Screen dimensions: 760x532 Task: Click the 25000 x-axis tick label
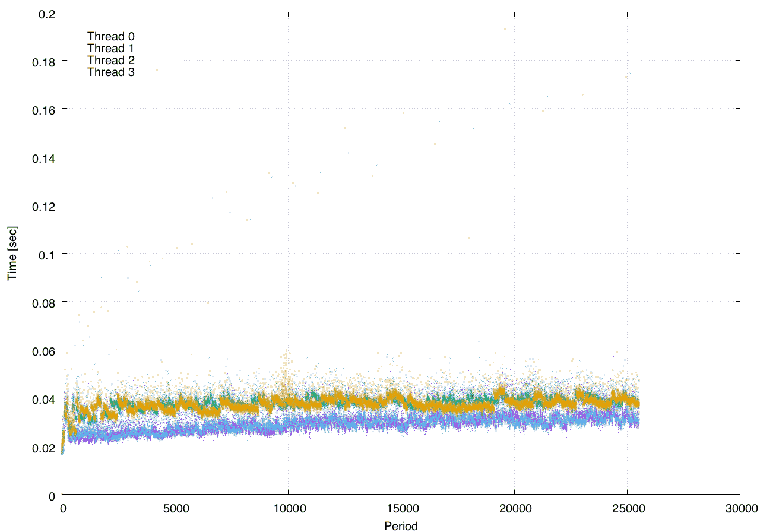pos(627,508)
